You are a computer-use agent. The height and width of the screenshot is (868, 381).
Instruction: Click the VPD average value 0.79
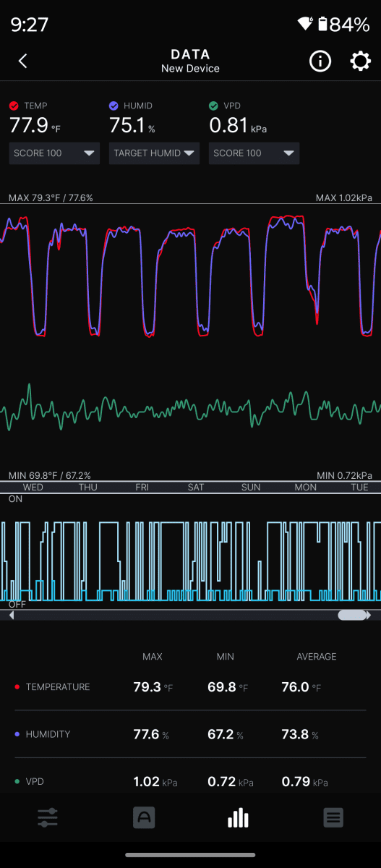coord(296,782)
